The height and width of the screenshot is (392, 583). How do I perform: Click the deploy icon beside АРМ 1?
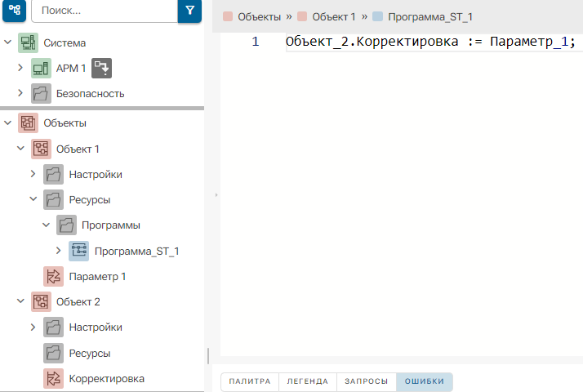(101, 68)
